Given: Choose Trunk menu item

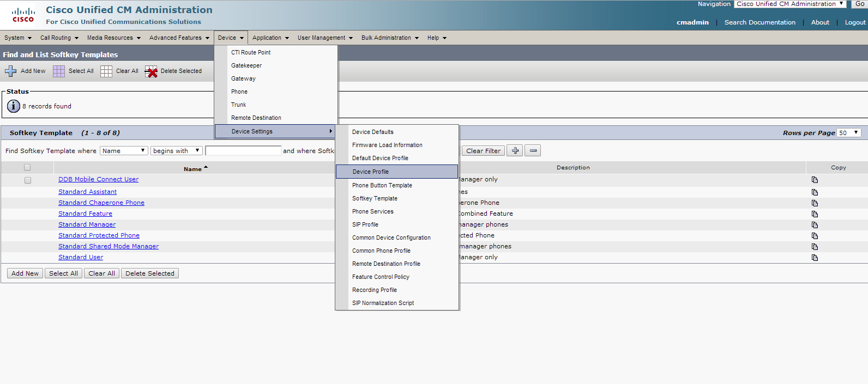Looking at the screenshot, I should tap(238, 105).
